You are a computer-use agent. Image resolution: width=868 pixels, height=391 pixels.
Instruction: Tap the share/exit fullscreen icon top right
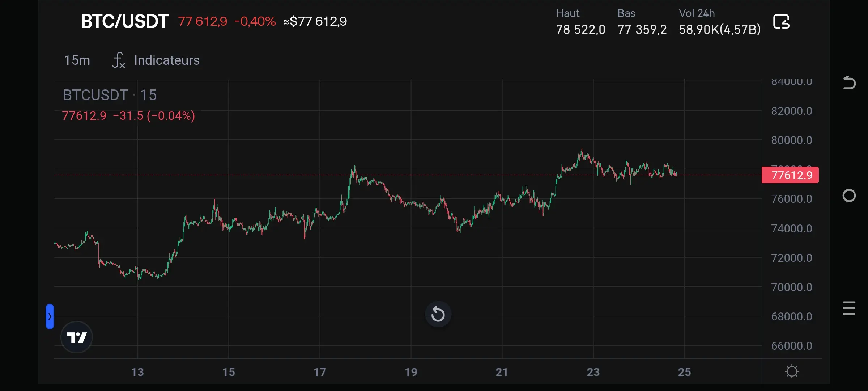pos(781,22)
